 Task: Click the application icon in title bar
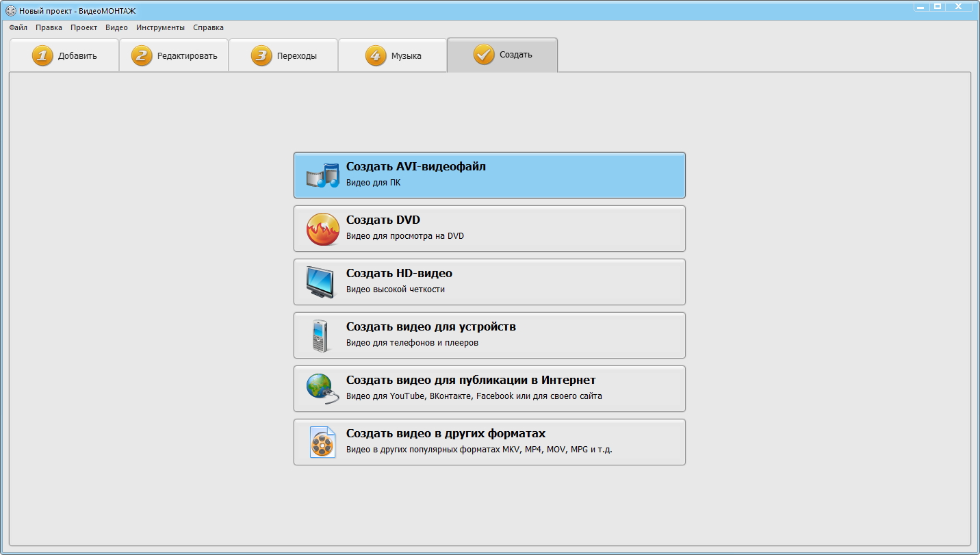(x=11, y=11)
